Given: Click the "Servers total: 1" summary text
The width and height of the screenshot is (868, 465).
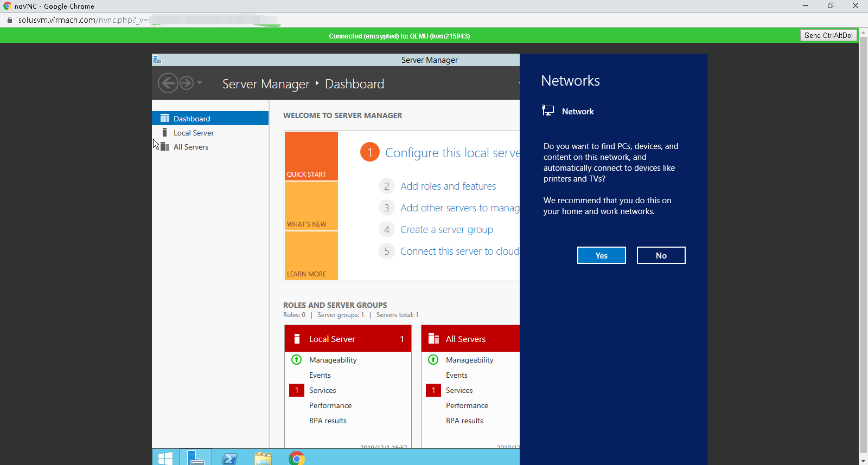Looking at the screenshot, I should [x=397, y=315].
